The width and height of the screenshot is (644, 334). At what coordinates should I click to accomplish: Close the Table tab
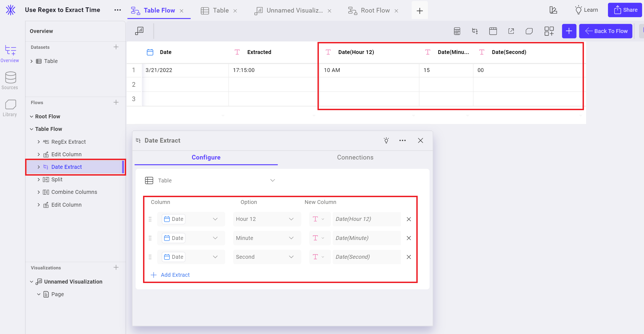(235, 11)
